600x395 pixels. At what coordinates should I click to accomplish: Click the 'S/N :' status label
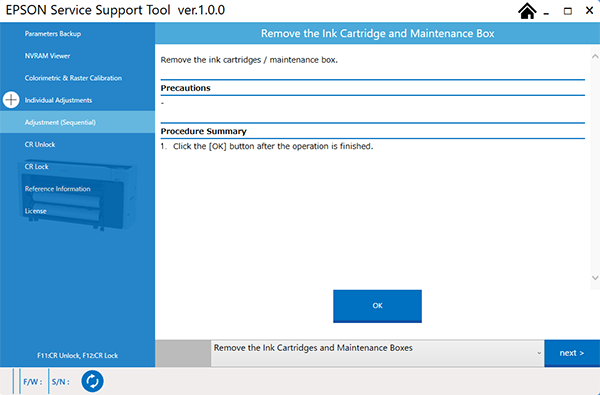(x=61, y=382)
